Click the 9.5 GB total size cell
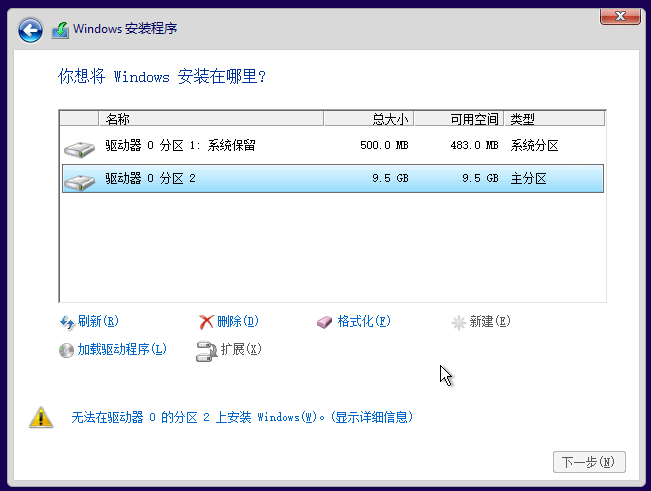The height and width of the screenshot is (491, 651). 390,178
